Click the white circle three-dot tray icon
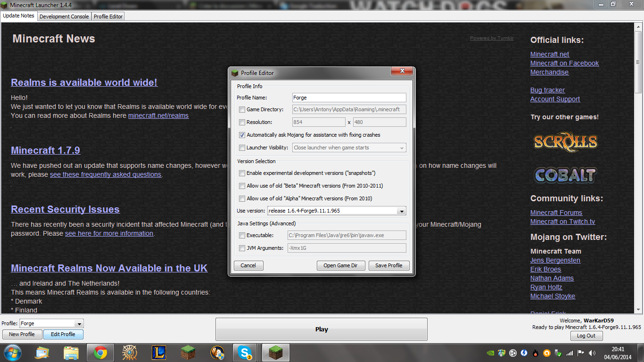This screenshot has height=362, width=644. [x=513, y=353]
